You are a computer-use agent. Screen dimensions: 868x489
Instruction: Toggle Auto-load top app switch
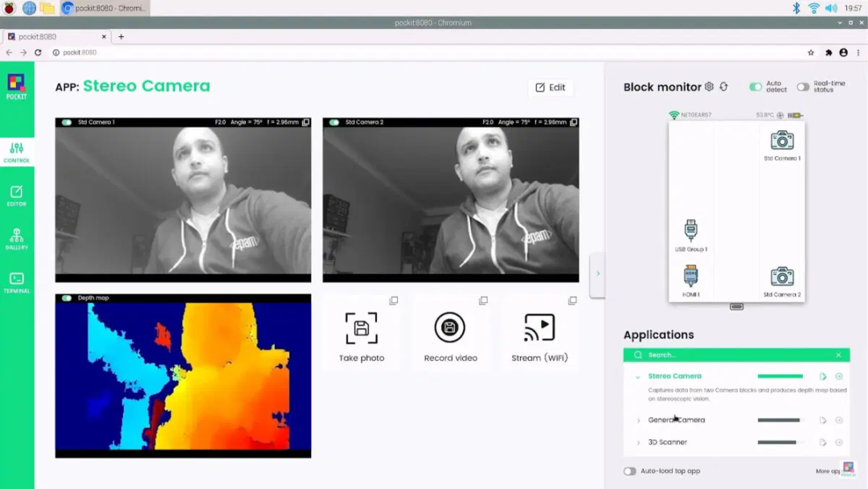[629, 471]
